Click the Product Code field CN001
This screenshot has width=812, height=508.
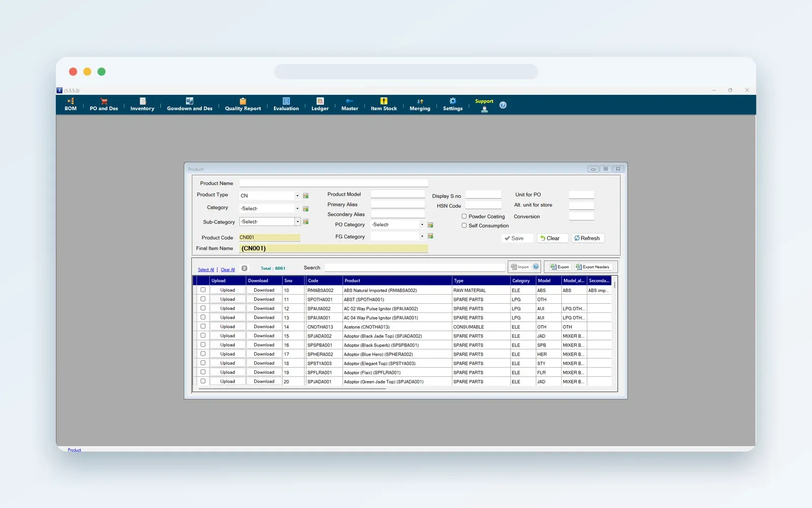coord(269,237)
